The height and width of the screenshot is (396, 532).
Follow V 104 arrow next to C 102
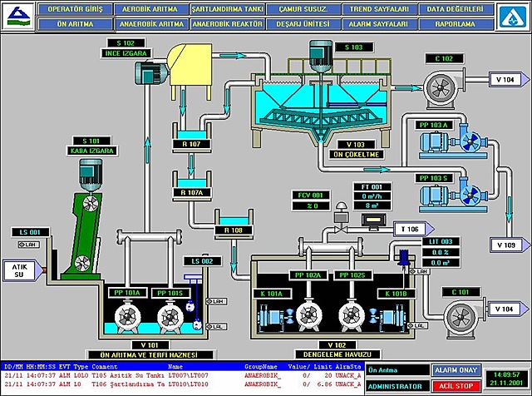pyautogui.click(x=509, y=80)
